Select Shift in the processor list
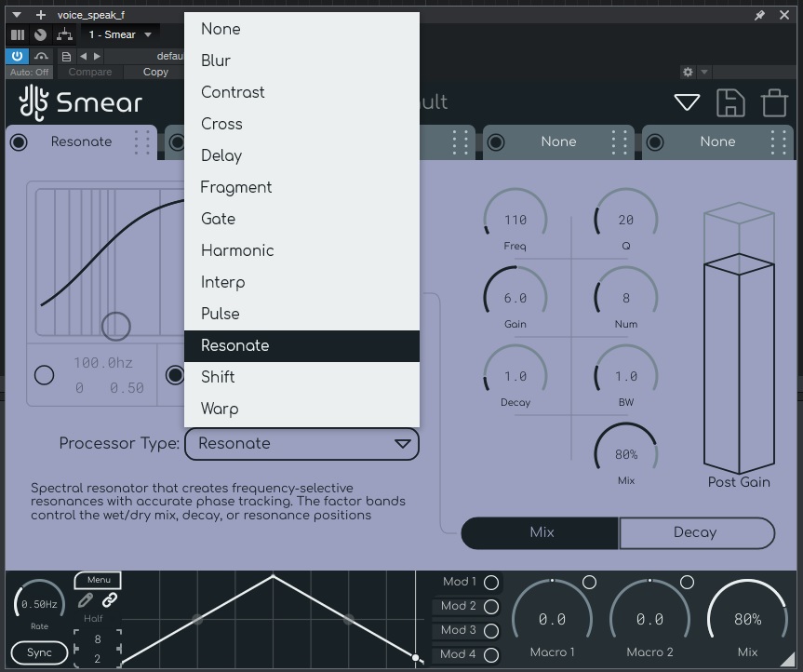Image resolution: width=803 pixels, height=672 pixels. [x=301, y=377]
